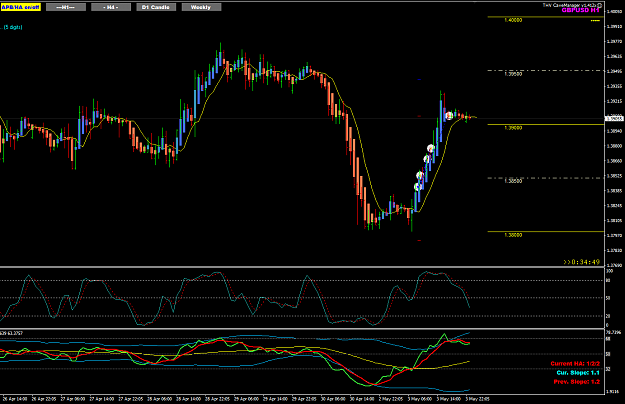Screen dimensions: 625x404
Task: Click the THV CaveManager expert label
Action: point(569,5)
